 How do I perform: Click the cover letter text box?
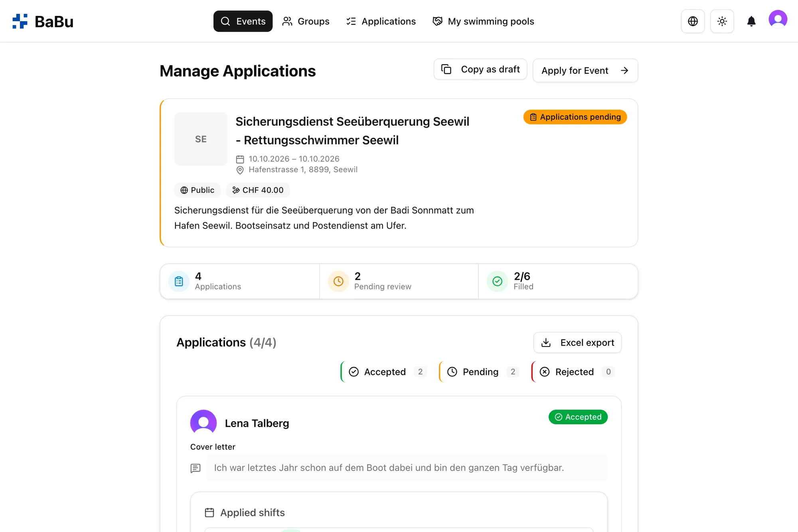tap(407, 468)
